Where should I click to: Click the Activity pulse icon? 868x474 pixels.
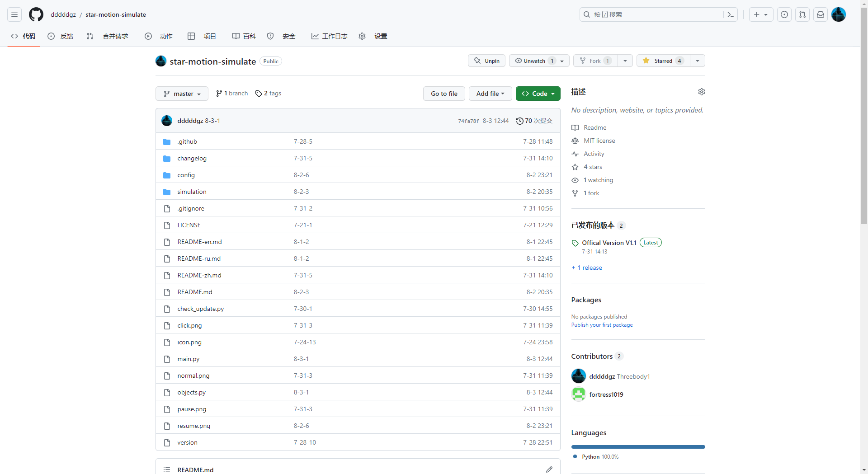[575, 154]
